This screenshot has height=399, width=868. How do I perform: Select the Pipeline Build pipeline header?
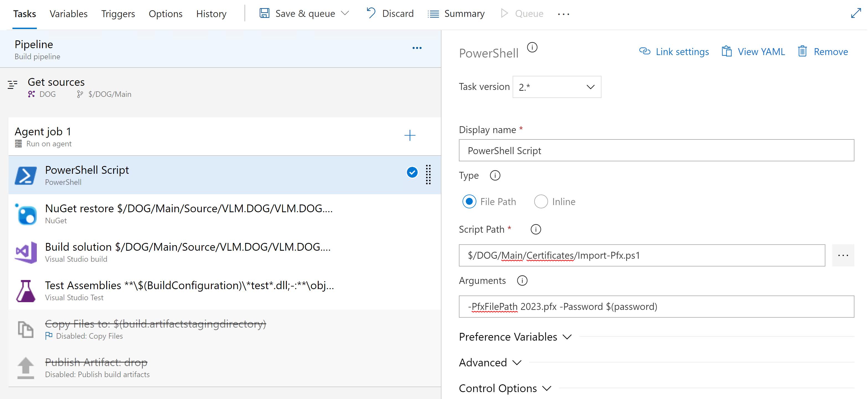(x=220, y=49)
